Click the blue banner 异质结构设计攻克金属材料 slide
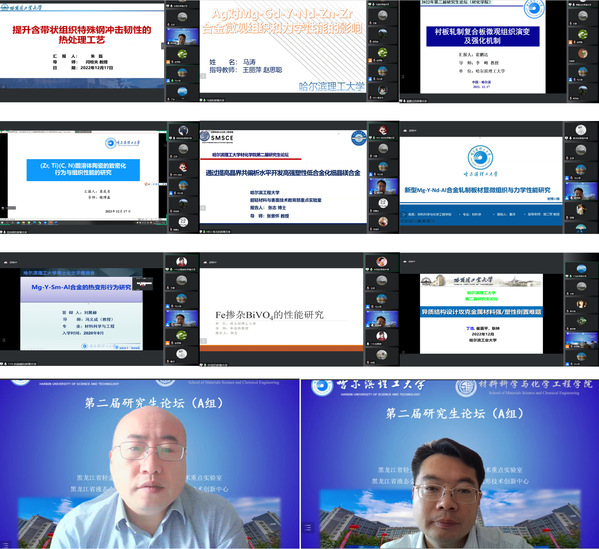The height and width of the screenshot is (549, 599). (x=481, y=312)
